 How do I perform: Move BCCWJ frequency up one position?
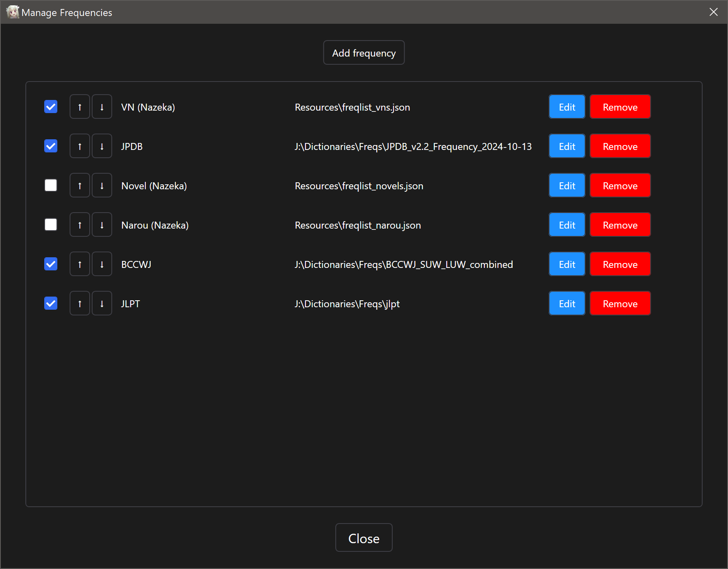[x=80, y=264]
